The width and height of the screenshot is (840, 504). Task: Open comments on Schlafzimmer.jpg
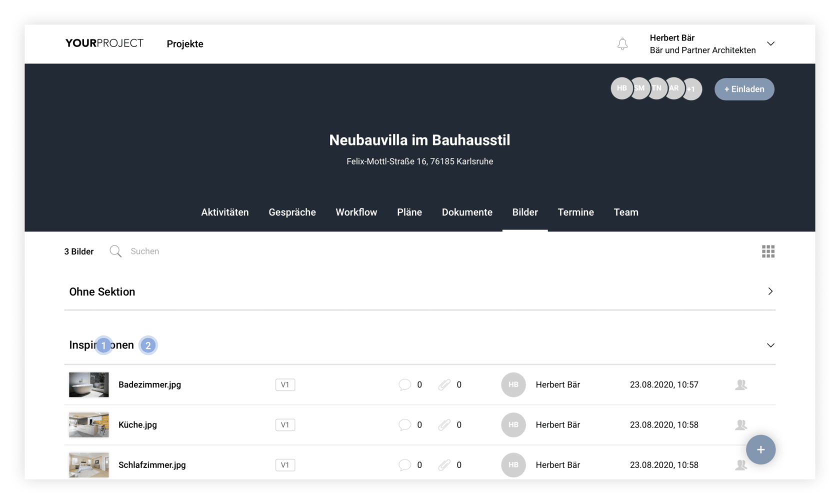pyautogui.click(x=404, y=465)
